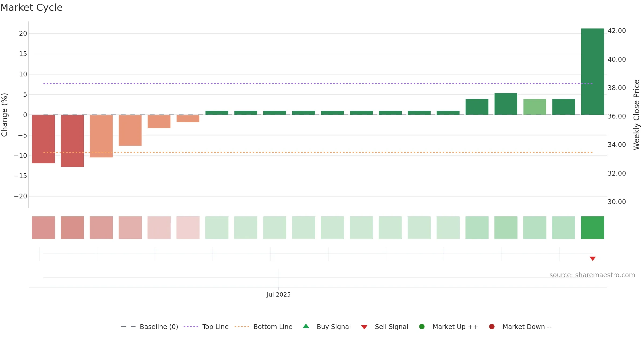Toggle the Bottom Line legend entry
The height and width of the screenshot is (362, 644).
tap(264, 327)
